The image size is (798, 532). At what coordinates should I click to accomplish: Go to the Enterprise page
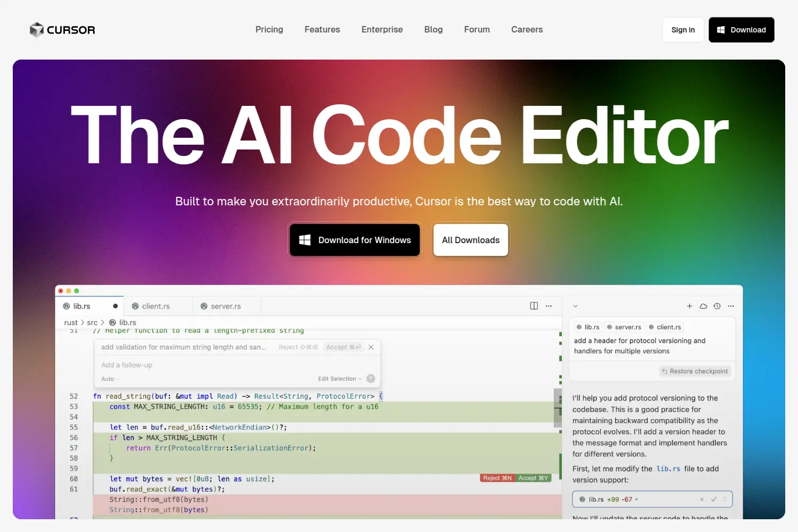[x=382, y=30]
